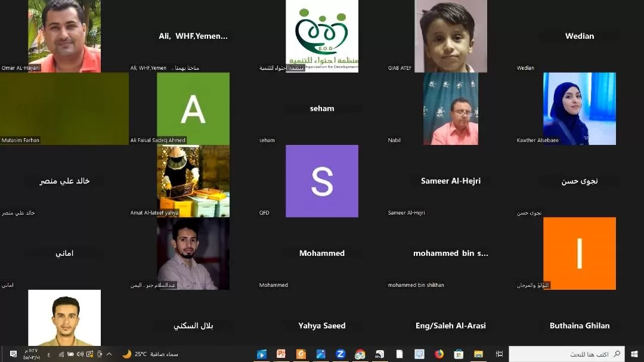
Task: Open Microsoft Store taskbar icon
Action: point(459,354)
